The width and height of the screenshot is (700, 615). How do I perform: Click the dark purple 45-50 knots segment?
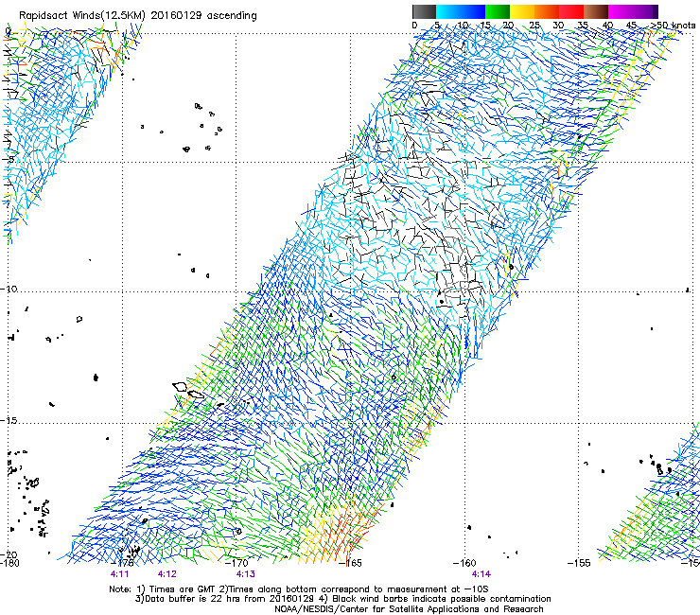(x=645, y=11)
